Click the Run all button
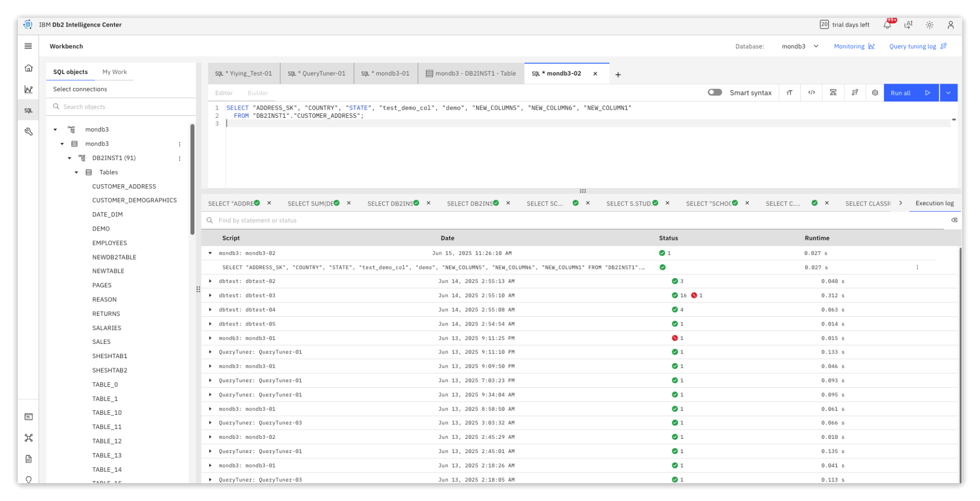Image resolution: width=980 pixels, height=501 pixels. 911,93
